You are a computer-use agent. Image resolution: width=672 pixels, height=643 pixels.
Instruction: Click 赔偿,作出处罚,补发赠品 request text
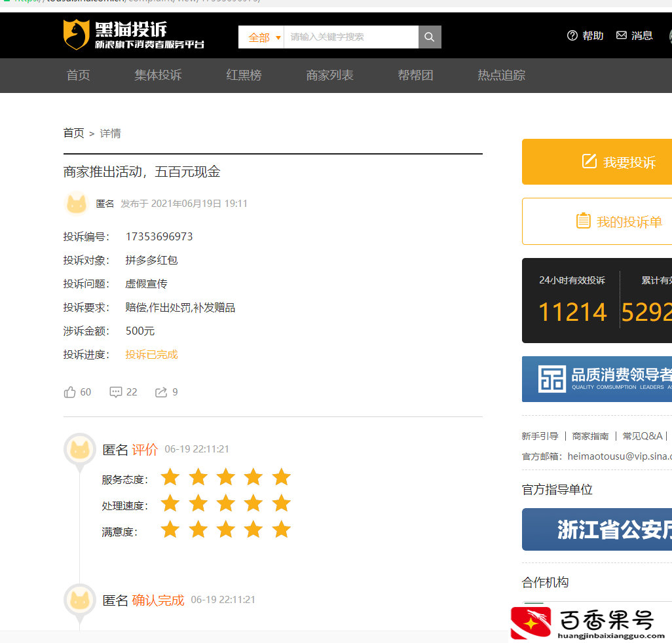pyautogui.click(x=180, y=308)
